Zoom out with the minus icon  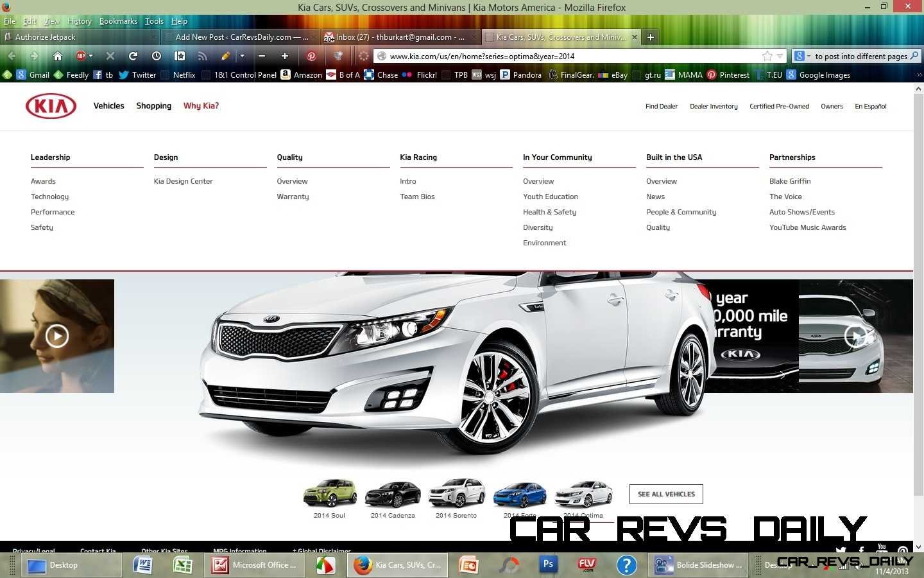click(x=262, y=56)
